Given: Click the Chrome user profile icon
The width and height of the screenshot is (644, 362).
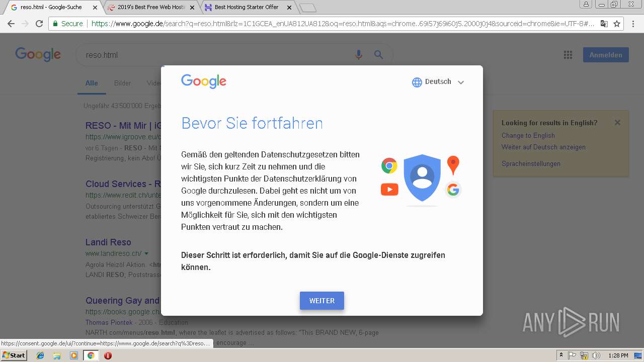Looking at the screenshot, I should click(x=586, y=4).
